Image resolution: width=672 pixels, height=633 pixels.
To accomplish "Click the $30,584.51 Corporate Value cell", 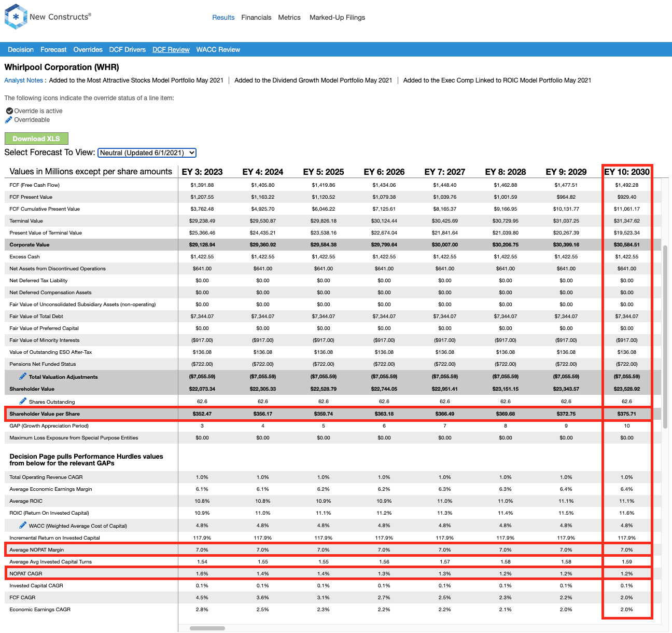I will pyautogui.click(x=627, y=245).
